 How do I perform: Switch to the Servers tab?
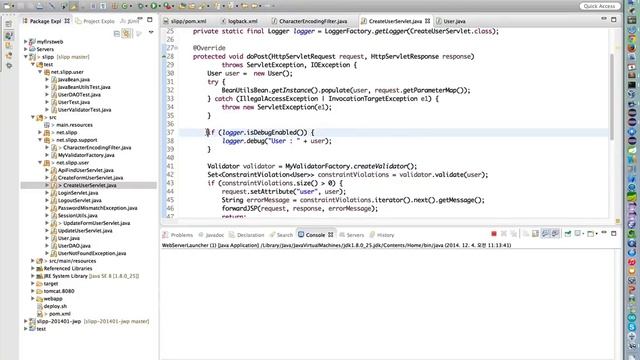(x=351, y=235)
